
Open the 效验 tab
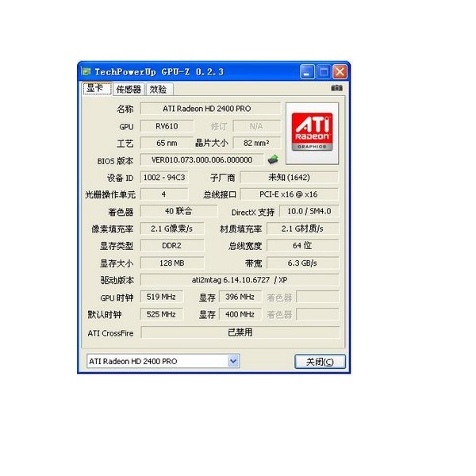[x=159, y=89]
